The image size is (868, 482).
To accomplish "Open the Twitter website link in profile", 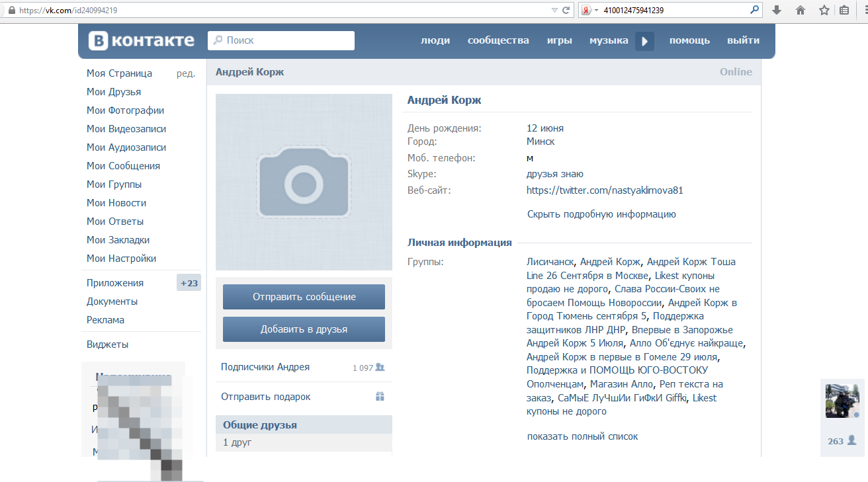I will pyautogui.click(x=605, y=190).
